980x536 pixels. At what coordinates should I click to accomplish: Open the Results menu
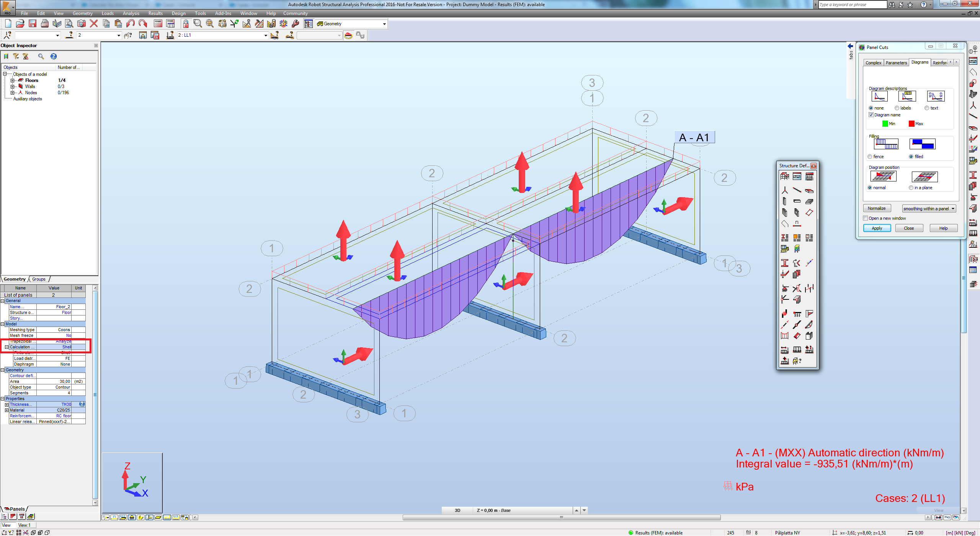(x=155, y=13)
